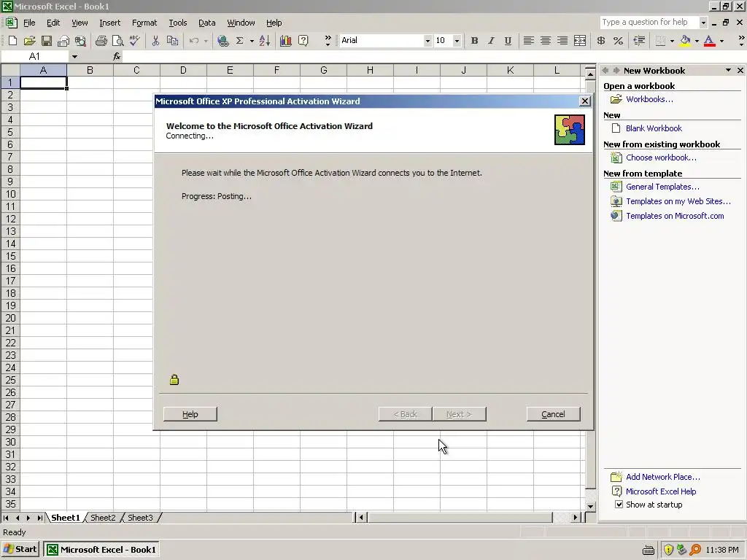
Task: Center align text
Action: point(546,41)
